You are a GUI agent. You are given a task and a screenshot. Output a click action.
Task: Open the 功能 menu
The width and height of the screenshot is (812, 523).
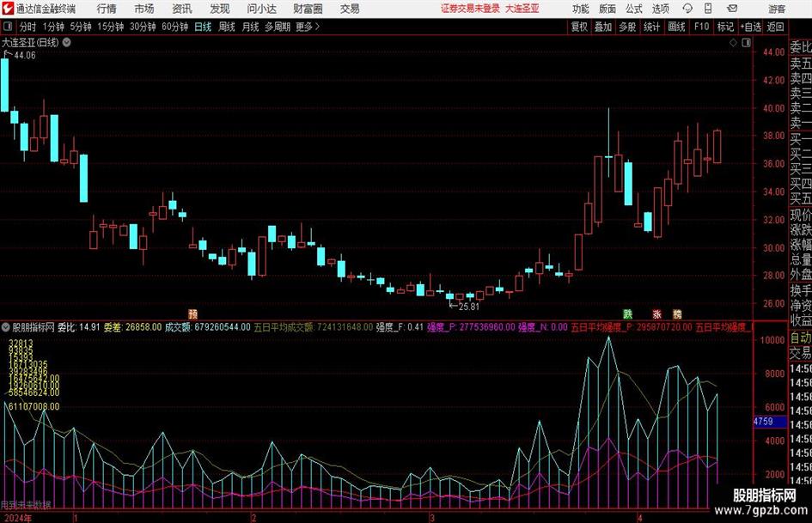click(x=581, y=9)
